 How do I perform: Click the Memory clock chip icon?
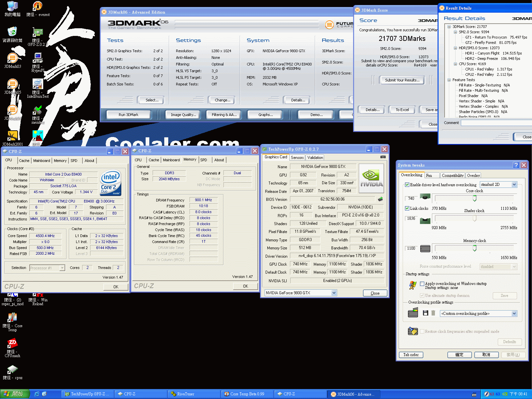(x=425, y=248)
